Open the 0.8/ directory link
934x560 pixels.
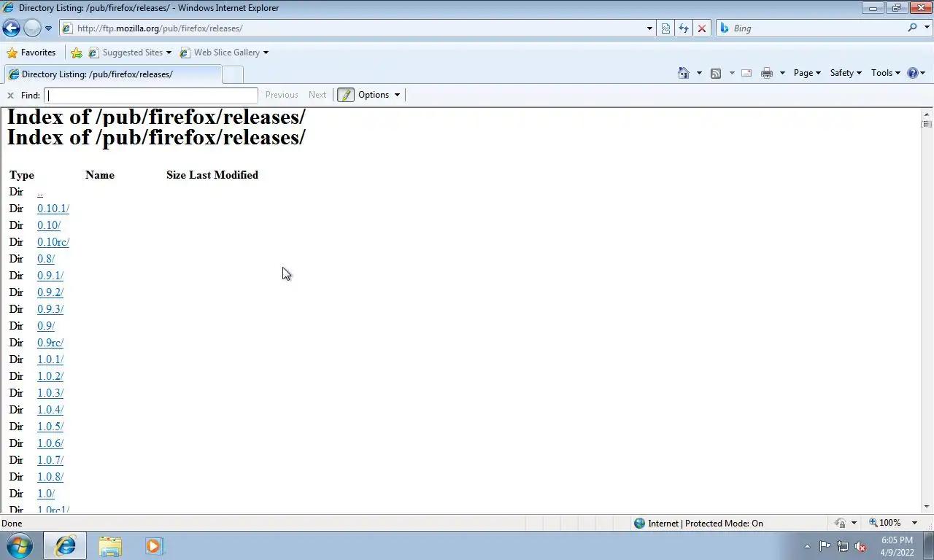pyautogui.click(x=46, y=259)
